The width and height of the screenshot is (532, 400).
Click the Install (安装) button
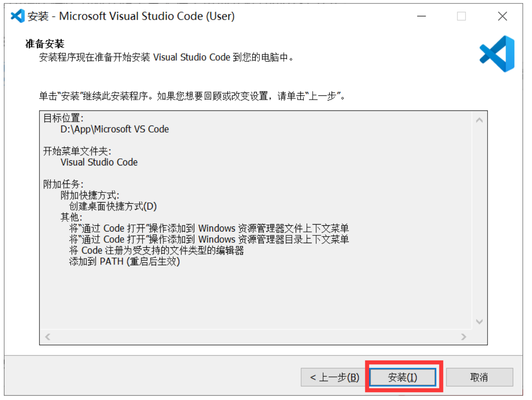403,377
